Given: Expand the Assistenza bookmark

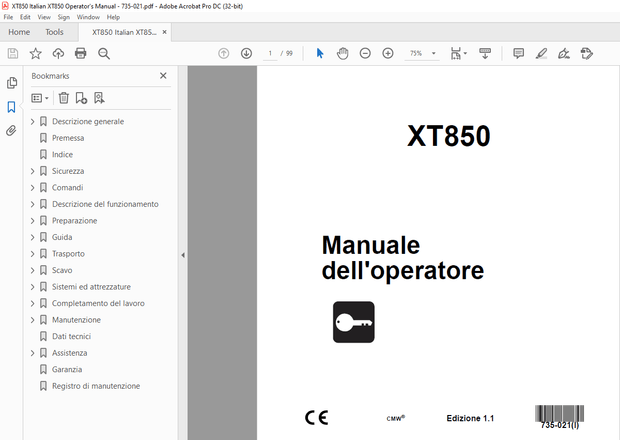Looking at the screenshot, I should 33,353.
